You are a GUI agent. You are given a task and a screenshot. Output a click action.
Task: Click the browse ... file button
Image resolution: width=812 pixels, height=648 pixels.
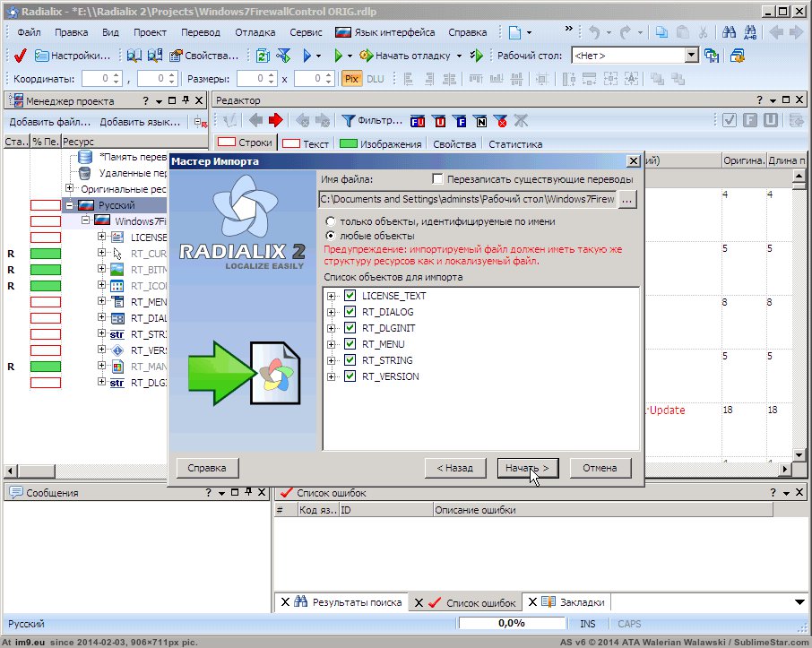(627, 200)
